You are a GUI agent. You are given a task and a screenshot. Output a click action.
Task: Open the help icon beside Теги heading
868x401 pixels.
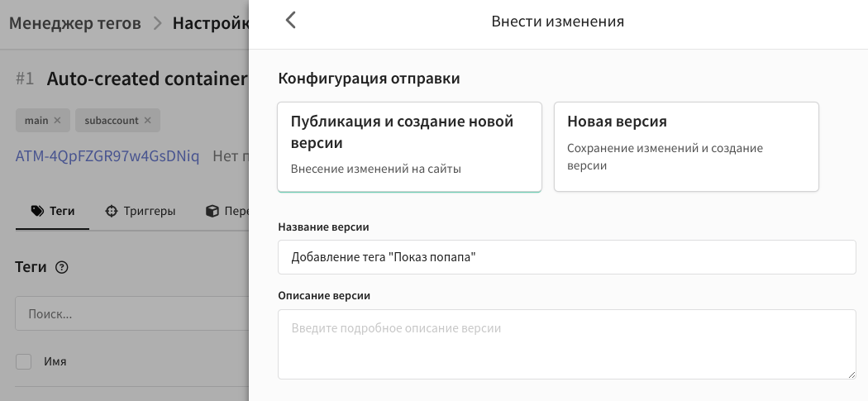pos(61,267)
